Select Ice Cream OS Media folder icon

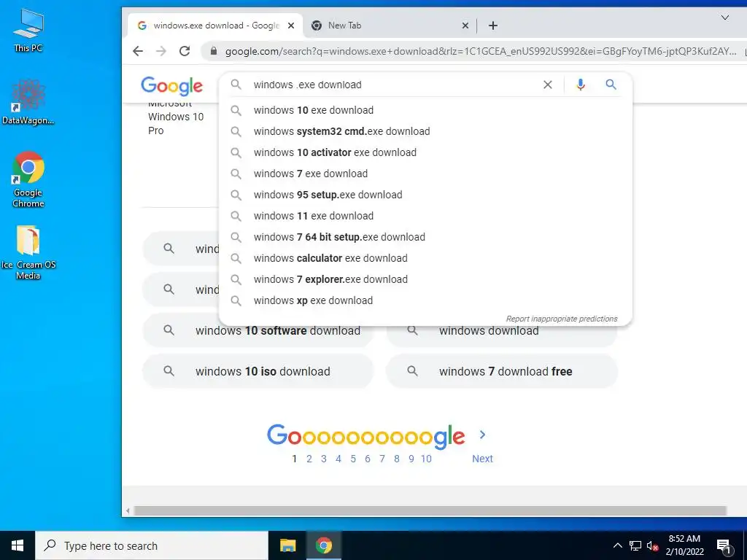click(x=28, y=252)
